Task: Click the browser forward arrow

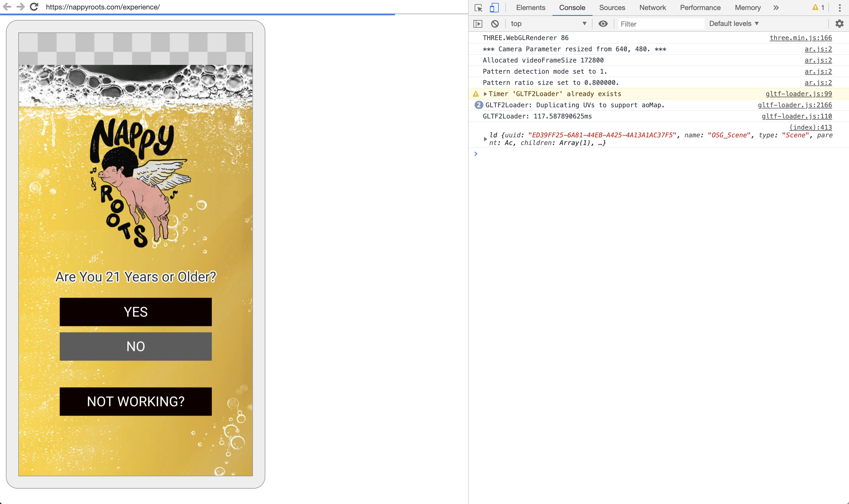Action: click(21, 7)
